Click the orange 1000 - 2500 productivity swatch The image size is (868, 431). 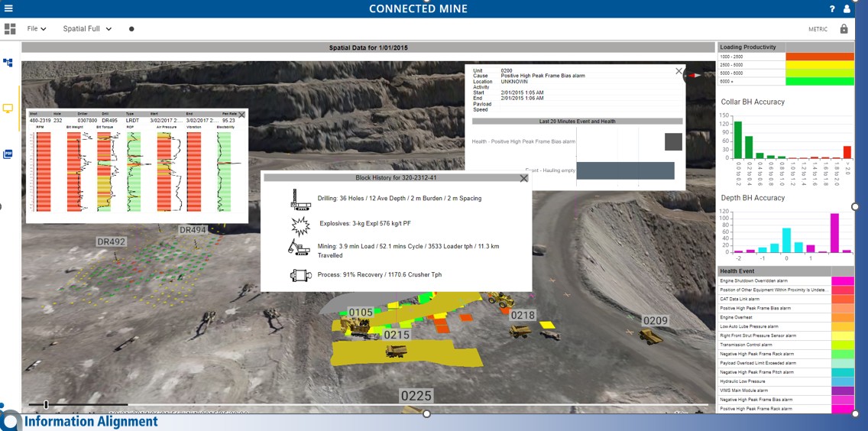tap(819, 57)
